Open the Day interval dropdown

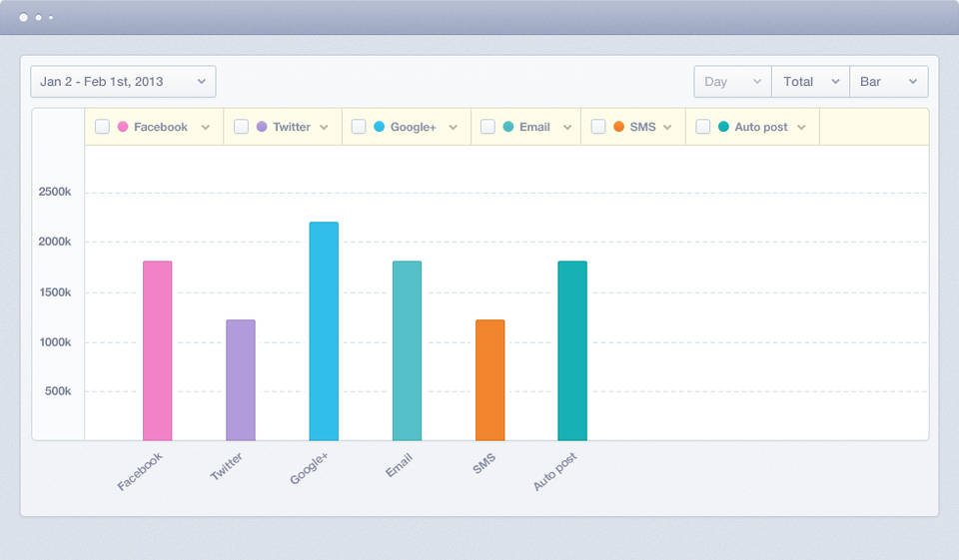[732, 82]
